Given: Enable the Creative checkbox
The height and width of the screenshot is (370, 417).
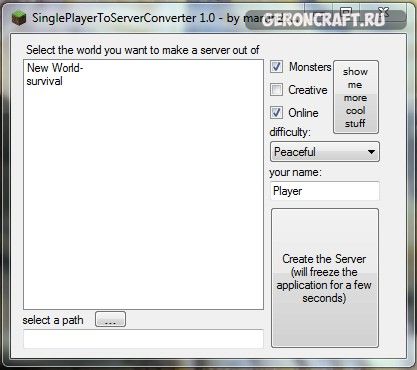Looking at the screenshot, I should pos(276,90).
